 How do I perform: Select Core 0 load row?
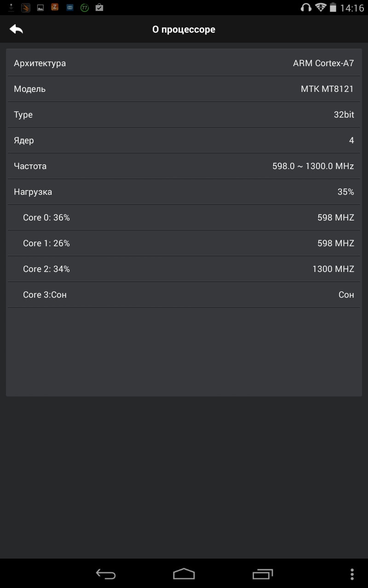click(184, 218)
